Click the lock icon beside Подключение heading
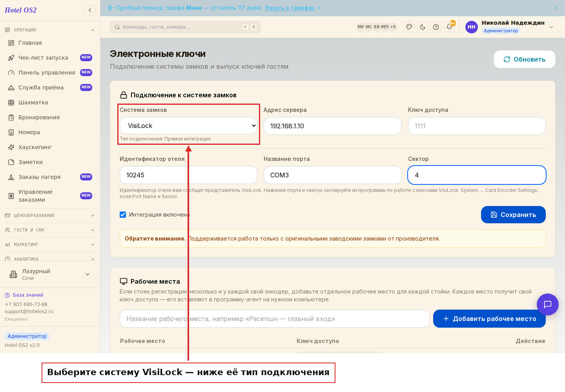565x392 pixels. point(124,95)
